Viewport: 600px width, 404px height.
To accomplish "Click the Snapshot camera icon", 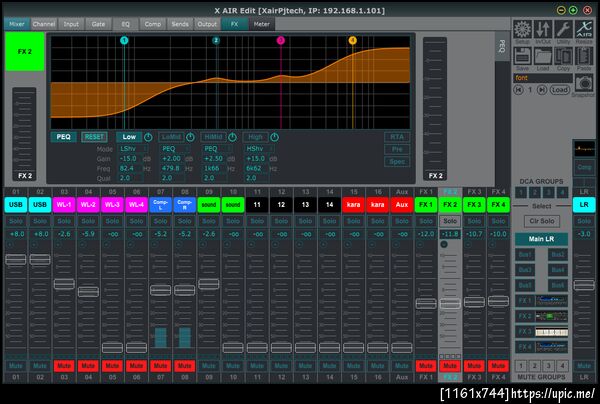I will 584,83.
